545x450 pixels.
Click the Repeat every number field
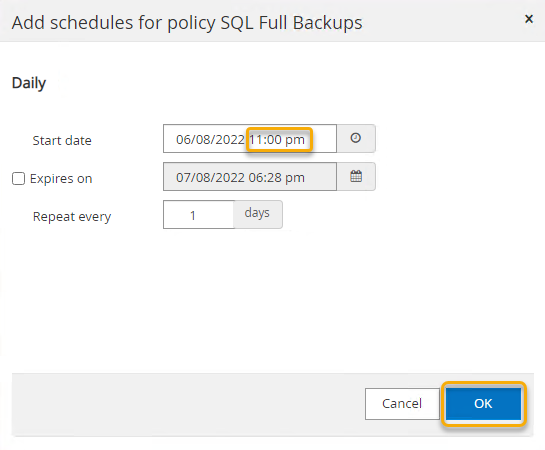tap(199, 214)
